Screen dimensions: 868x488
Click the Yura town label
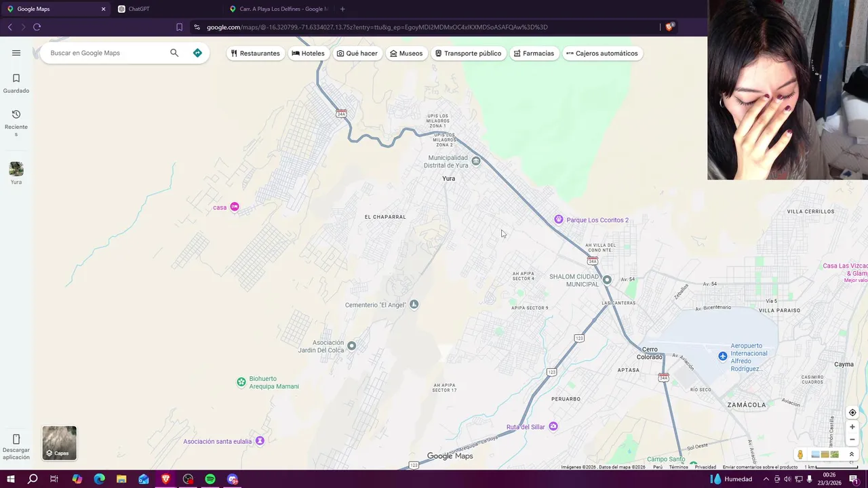tap(448, 178)
